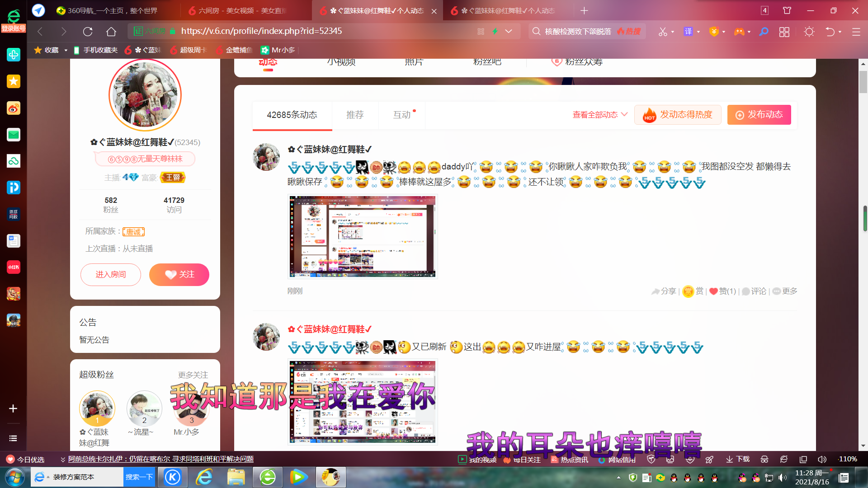This screenshot has width=868, height=488.
Task: Open second post screenshot thumbnail
Action: pyautogui.click(x=363, y=402)
